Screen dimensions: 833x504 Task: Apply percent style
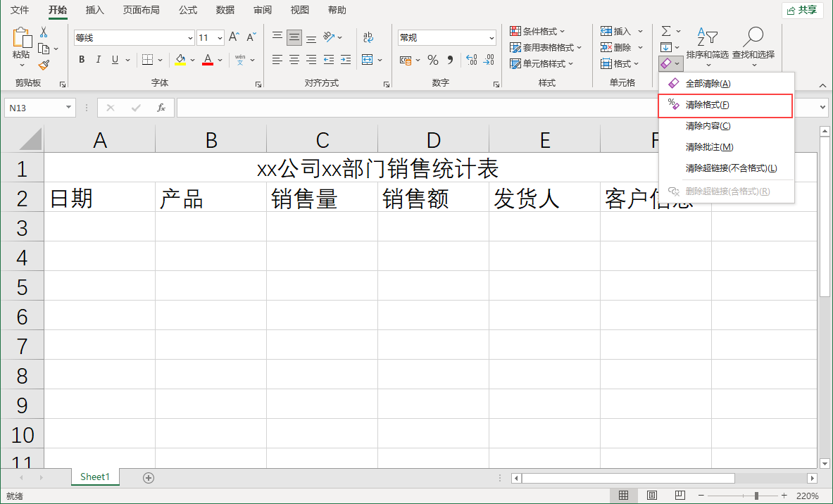[x=433, y=60]
